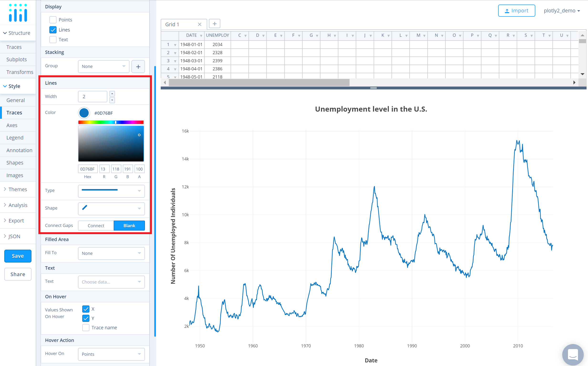
Task: Uncheck the Lines display checkbox
Action: (53, 30)
